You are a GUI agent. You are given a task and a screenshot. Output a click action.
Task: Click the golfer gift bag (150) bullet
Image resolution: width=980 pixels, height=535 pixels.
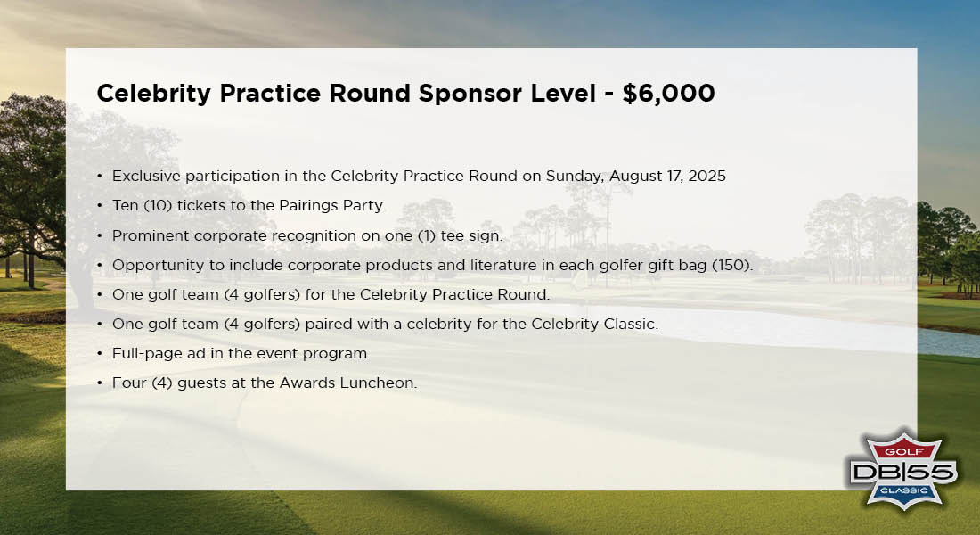(x=432, y=265)
